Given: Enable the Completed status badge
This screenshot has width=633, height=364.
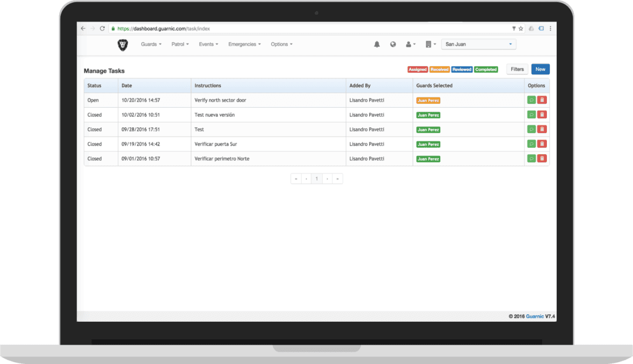Looking at the screenshot, I should 486,69.
